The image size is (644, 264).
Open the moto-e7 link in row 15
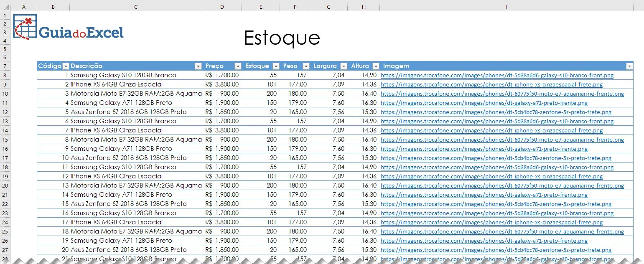[502, 140]
